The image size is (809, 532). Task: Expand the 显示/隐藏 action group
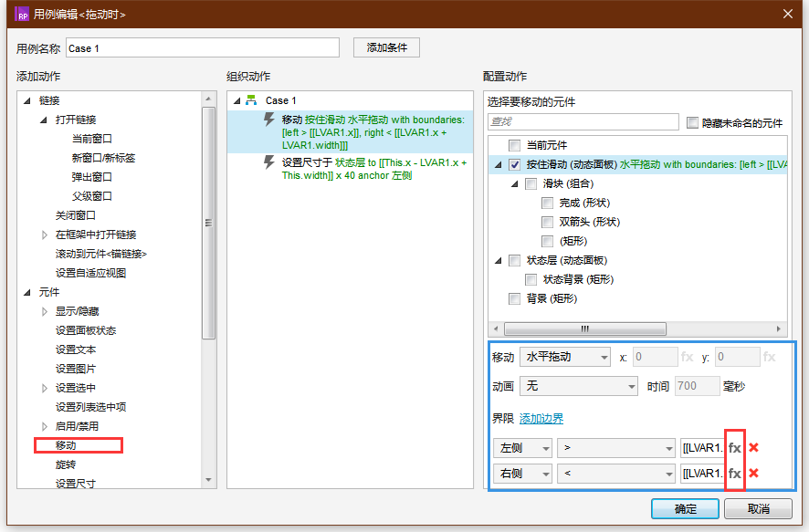tap(45, 311)
